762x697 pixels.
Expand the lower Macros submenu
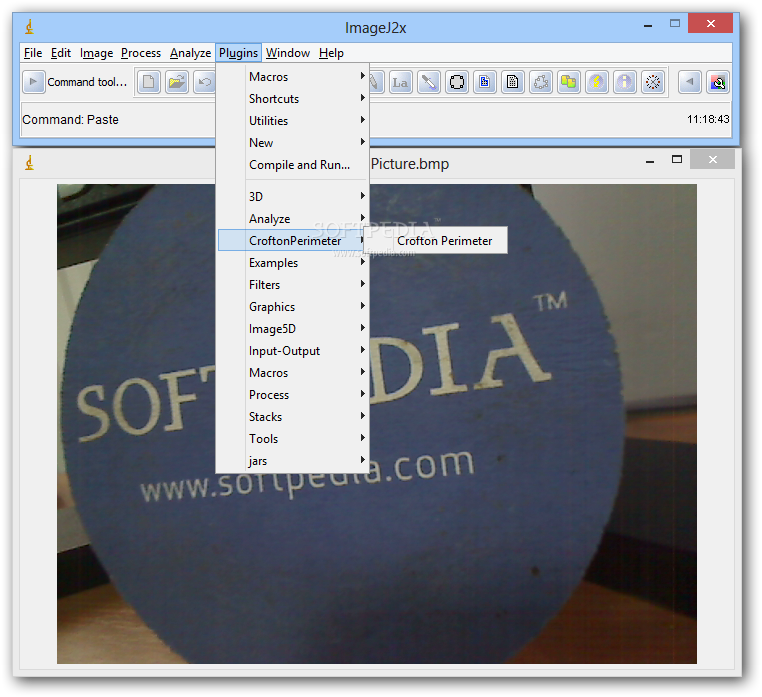(x=293, y=373)
